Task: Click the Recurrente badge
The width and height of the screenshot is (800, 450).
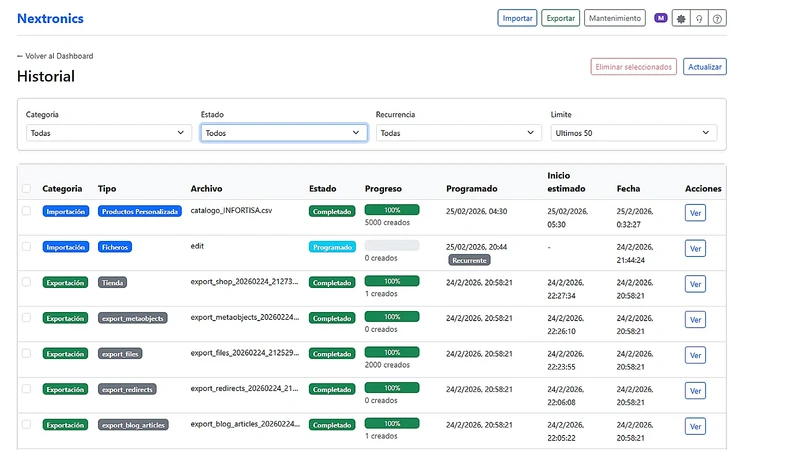Action: [469, 260]
